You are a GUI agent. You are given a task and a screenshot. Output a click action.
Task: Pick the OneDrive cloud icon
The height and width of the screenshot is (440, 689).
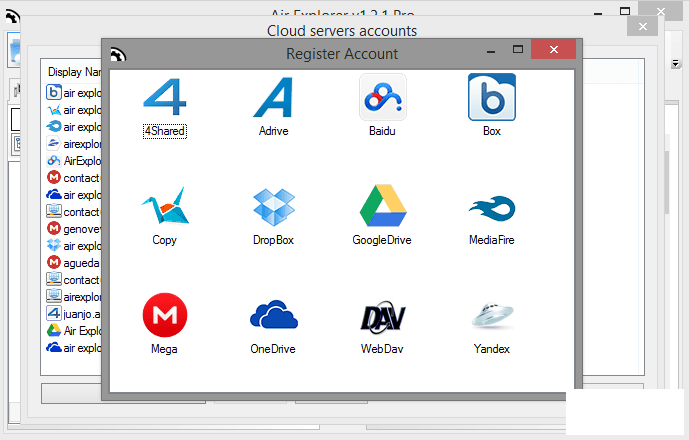(274, 315)
